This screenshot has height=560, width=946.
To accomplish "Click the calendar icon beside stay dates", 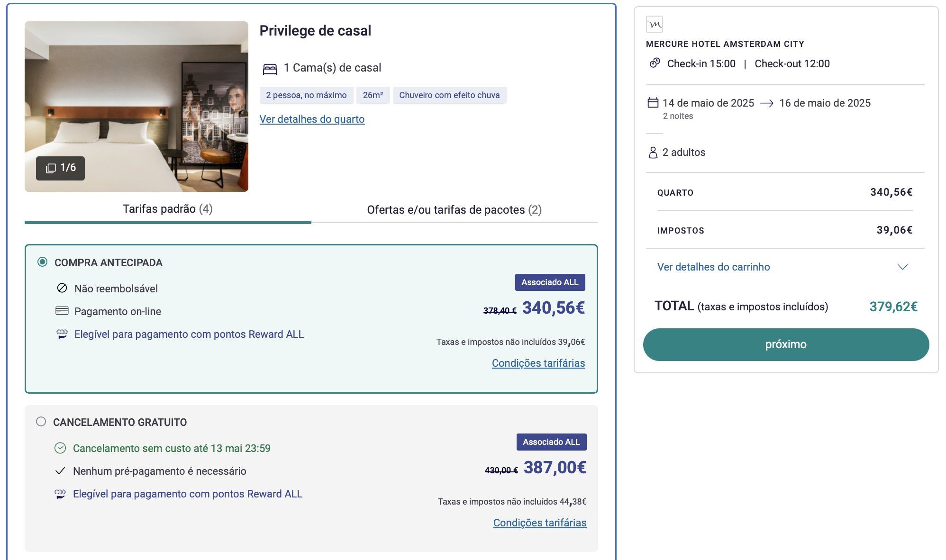I will pos(653,102).
